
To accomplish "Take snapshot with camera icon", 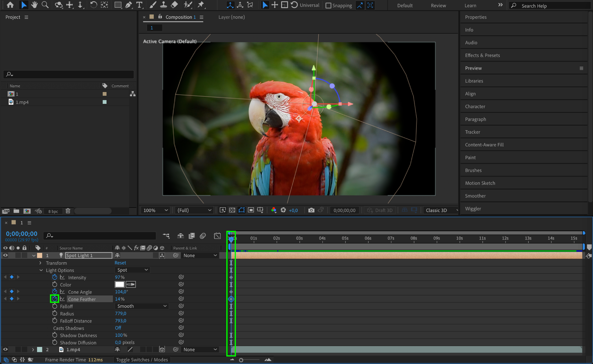I will (311, 210).
